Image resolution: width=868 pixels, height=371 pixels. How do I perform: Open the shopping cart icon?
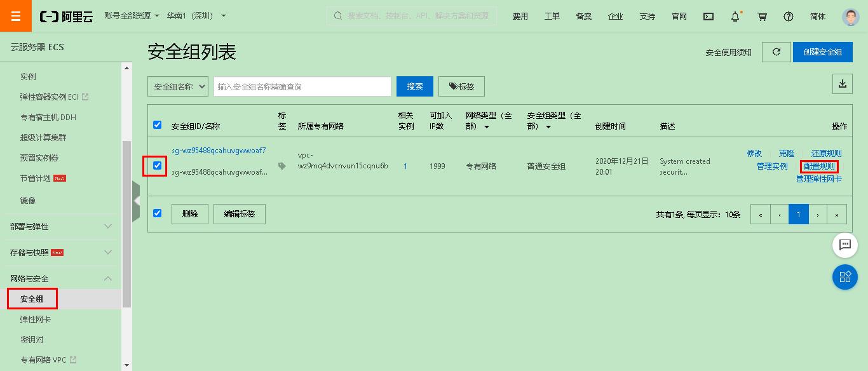762,16
